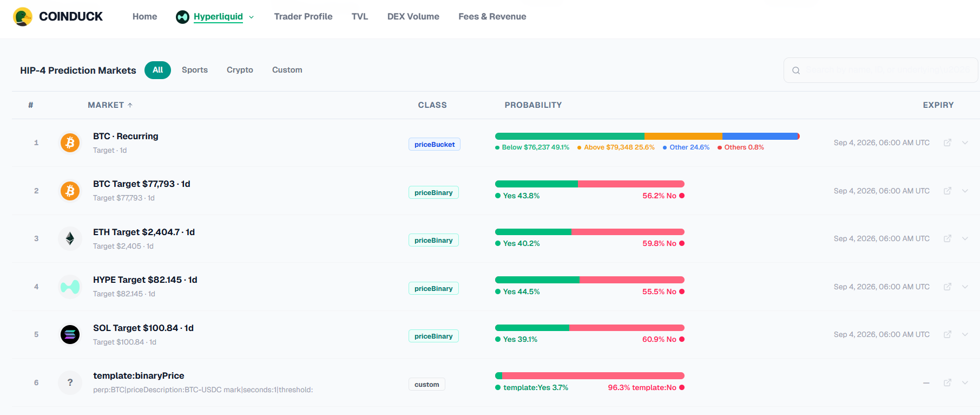Open external link for SOL Target $100.84 market
This screenshot has height=415, width=980.
(x=948, y=334)
